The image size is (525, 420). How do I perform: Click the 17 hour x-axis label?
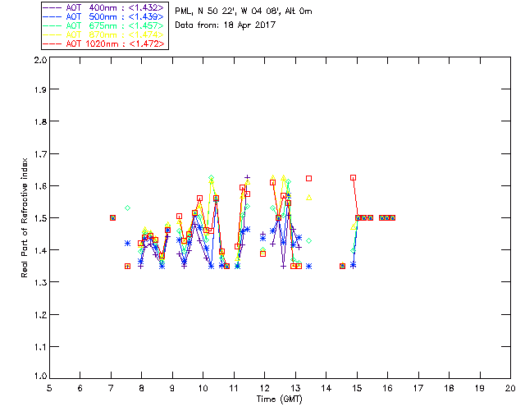point(418,388)
